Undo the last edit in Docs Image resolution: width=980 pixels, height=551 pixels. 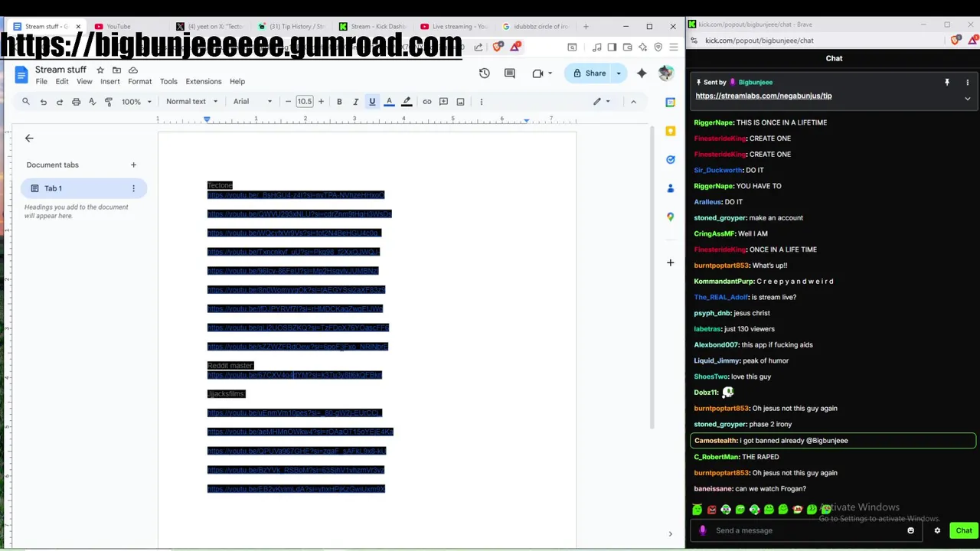click(43, 102)
